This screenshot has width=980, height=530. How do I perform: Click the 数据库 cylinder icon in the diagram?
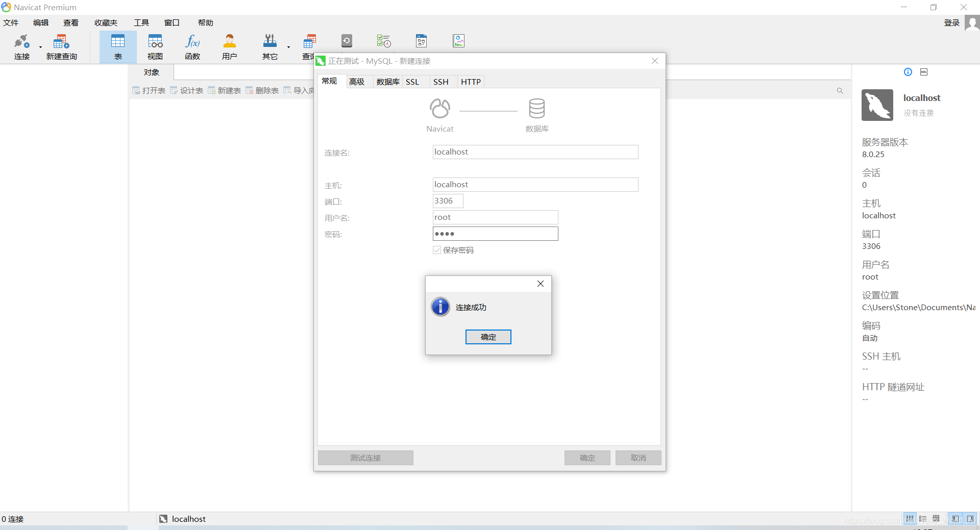pos(537,109)
